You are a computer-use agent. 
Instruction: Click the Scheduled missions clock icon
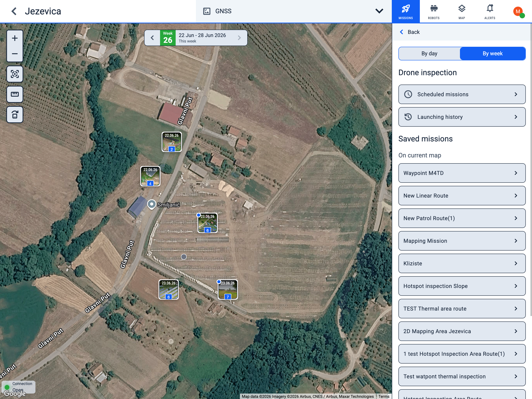tap(408, 94)
